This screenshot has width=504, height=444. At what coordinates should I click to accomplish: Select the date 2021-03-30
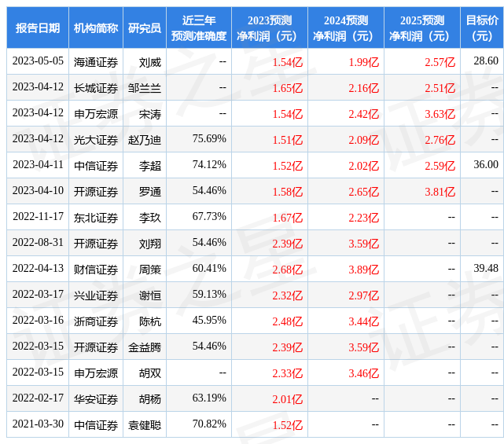pos(38,424)
